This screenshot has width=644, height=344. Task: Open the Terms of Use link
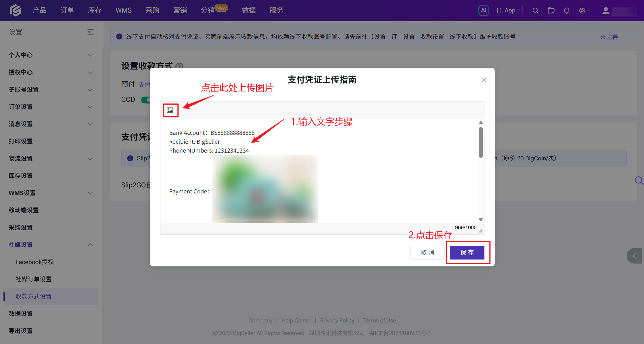click(379, 320)
